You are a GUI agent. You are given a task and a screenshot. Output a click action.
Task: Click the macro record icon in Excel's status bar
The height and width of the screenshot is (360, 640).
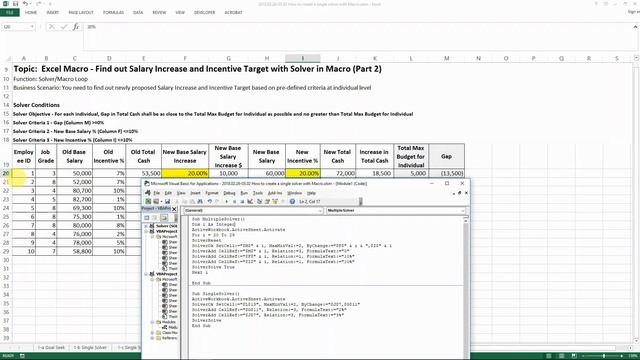click(22, 356)
